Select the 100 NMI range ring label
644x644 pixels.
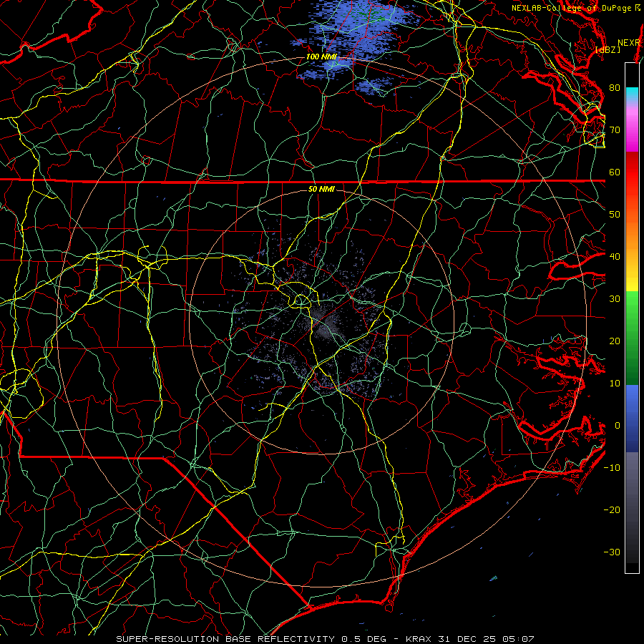tap(321, 57)
